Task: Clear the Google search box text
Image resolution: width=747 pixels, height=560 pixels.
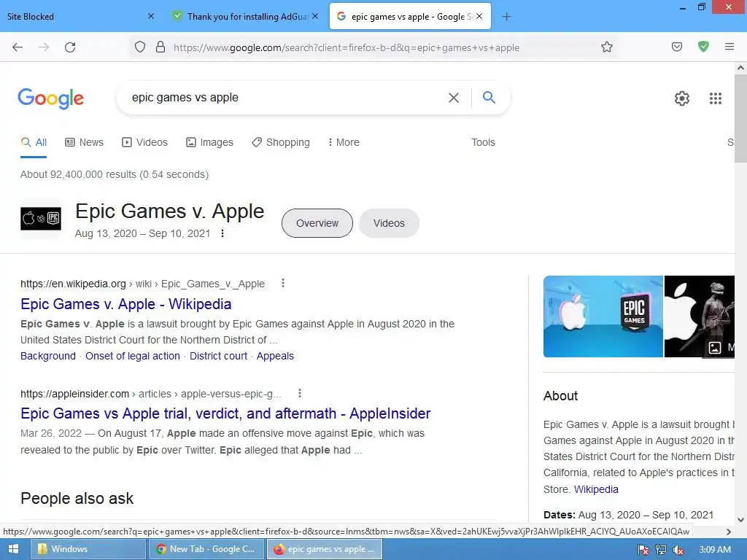Action: click(x=454, y=98)
